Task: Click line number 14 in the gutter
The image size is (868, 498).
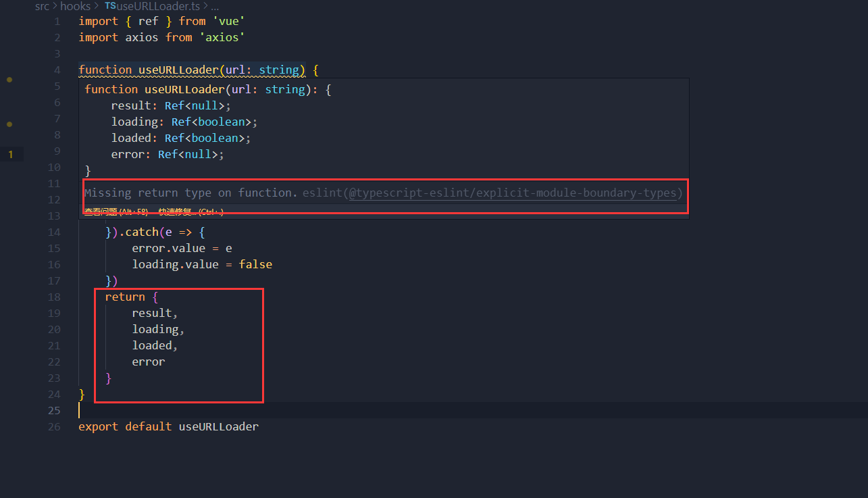Action: pyautogui.click(x=54, y=232)
